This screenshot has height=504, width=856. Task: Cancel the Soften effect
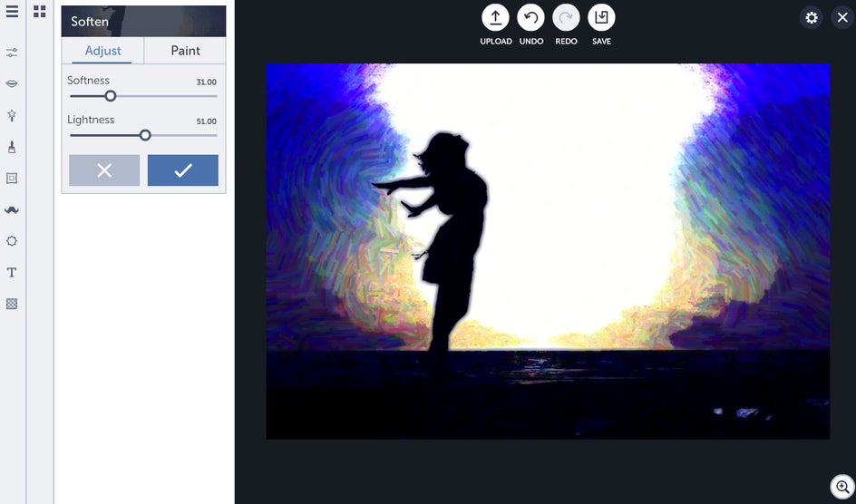click(104, 170)
